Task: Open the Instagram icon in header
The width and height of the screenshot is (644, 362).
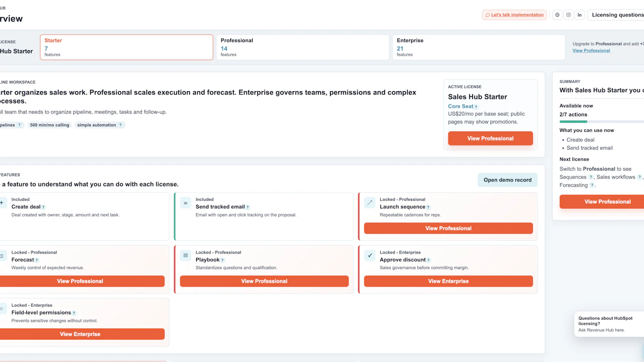Action: tap(568, 15)
